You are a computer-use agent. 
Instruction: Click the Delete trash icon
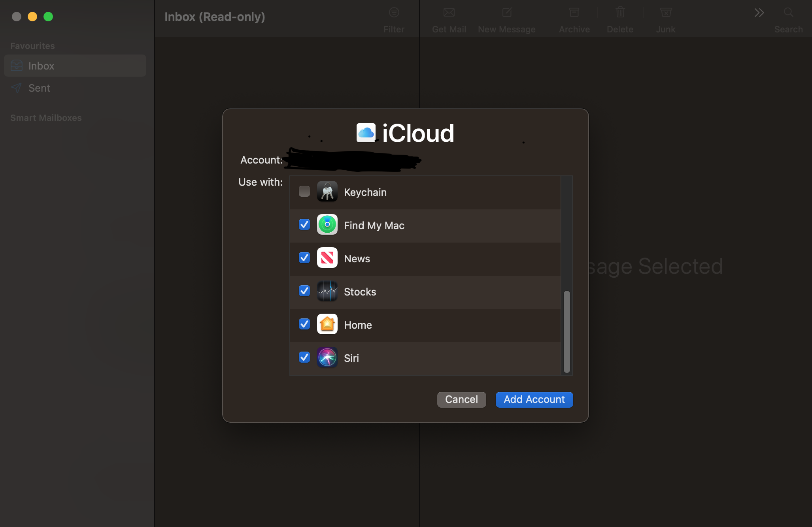click(620, 13)
